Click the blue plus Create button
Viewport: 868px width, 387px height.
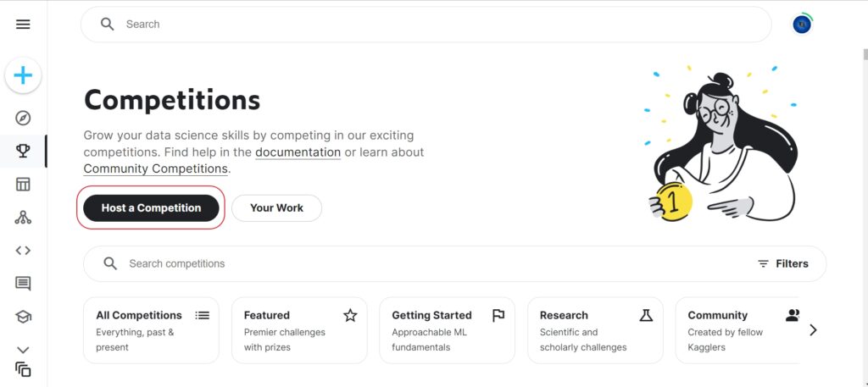pos(23,76)
